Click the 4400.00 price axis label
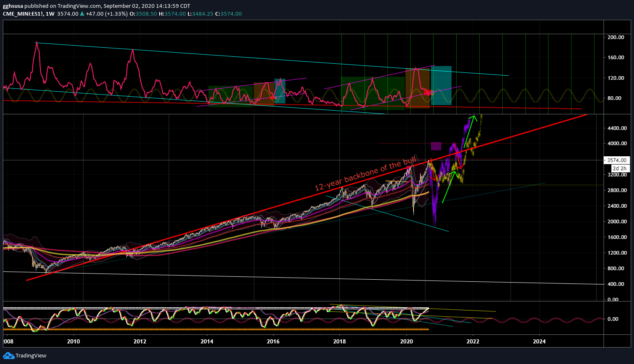 (617, 128)
